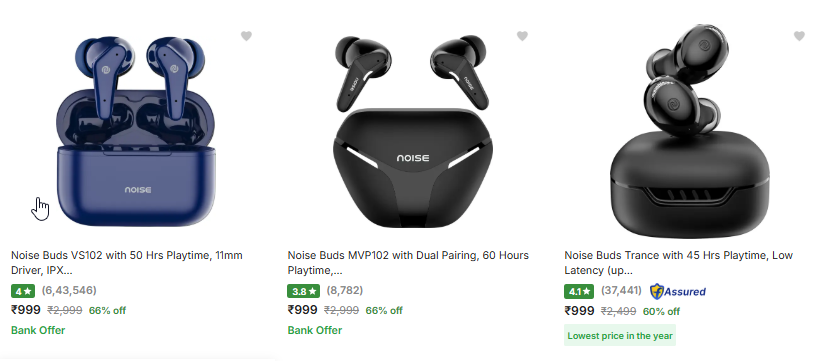Click the ₹999 price of Buds Trance
This screenshot has height=361, width=835.
point(579,310)
